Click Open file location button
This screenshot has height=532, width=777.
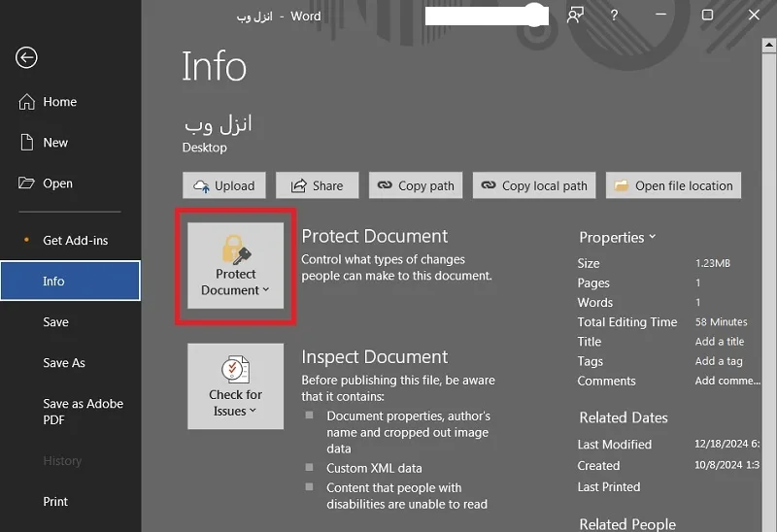[673, 185]
